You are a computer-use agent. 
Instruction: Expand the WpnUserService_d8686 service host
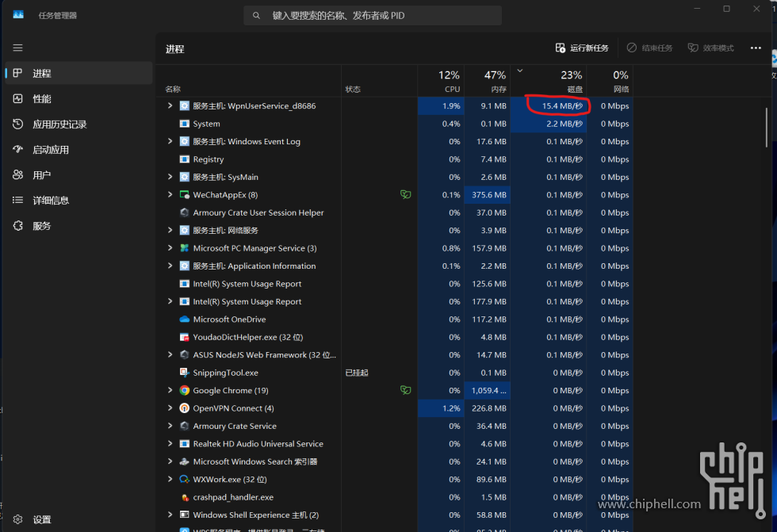(170, 105)
